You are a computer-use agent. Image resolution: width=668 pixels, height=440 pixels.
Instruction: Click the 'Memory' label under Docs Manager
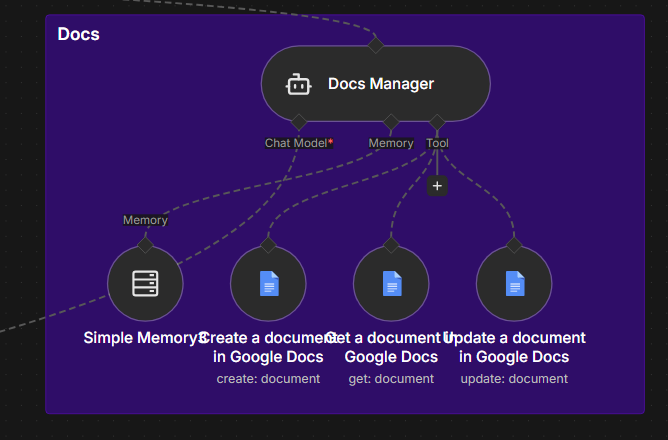tap(391, 143)
